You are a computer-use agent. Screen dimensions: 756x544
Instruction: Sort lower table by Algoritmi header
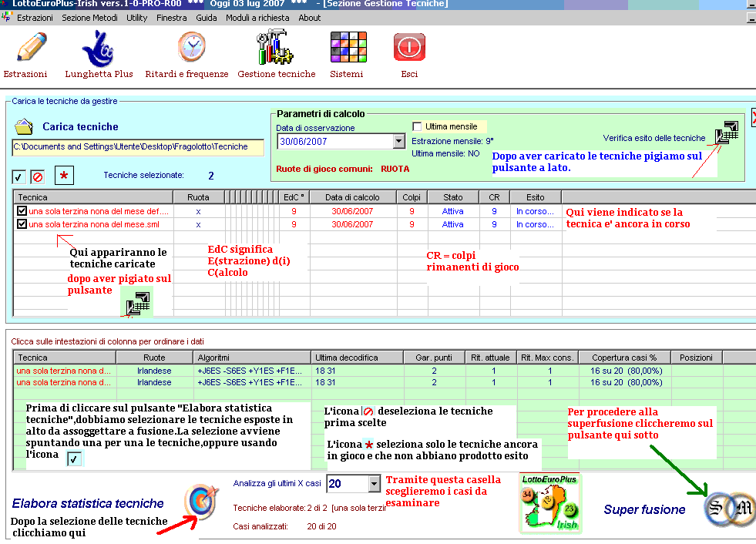click(252, 358)
